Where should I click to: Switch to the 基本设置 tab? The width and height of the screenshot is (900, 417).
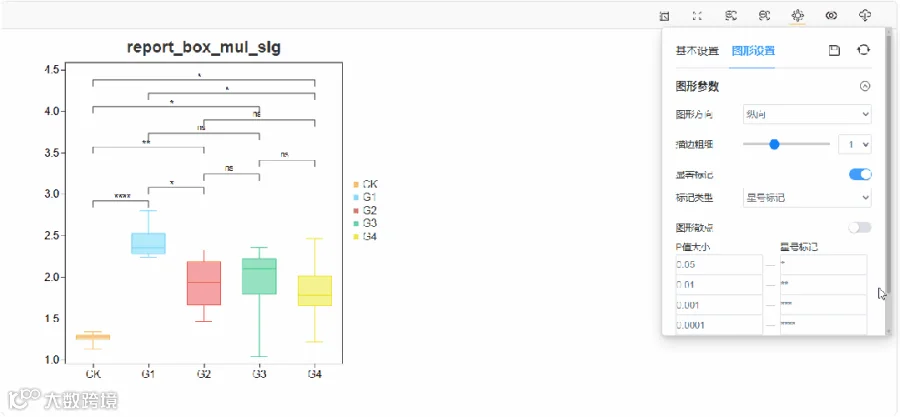coord(697,51)
